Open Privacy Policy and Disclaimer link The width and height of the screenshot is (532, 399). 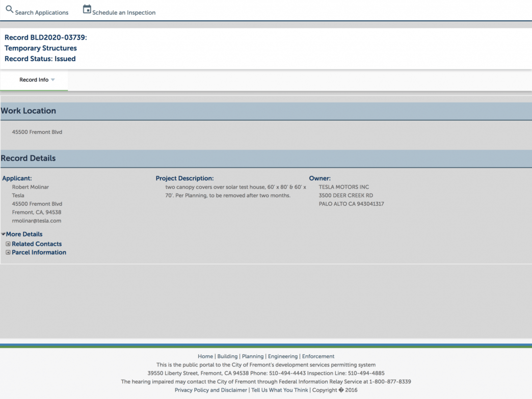[x=210, y=390]
